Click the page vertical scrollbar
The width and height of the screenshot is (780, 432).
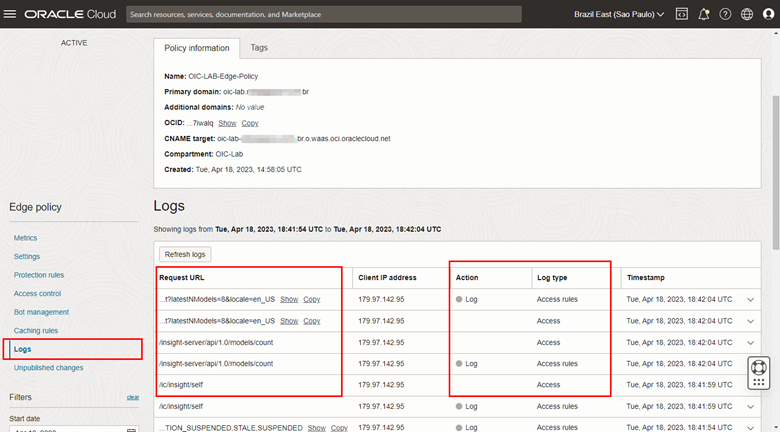click(x=776, y=172)
